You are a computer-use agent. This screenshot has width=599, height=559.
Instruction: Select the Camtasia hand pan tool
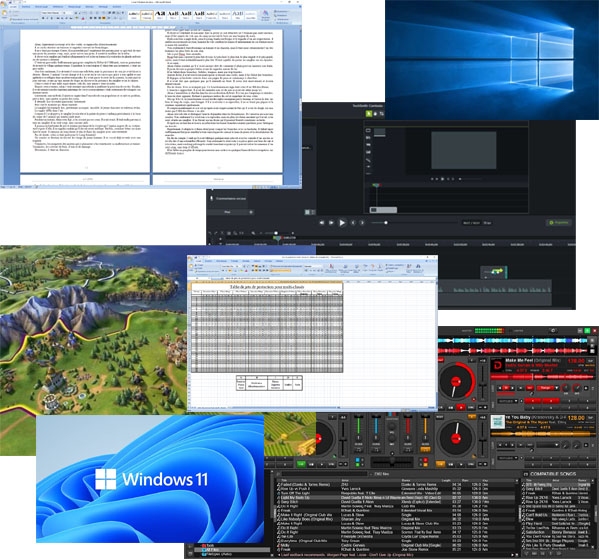(x=375, y=113)
